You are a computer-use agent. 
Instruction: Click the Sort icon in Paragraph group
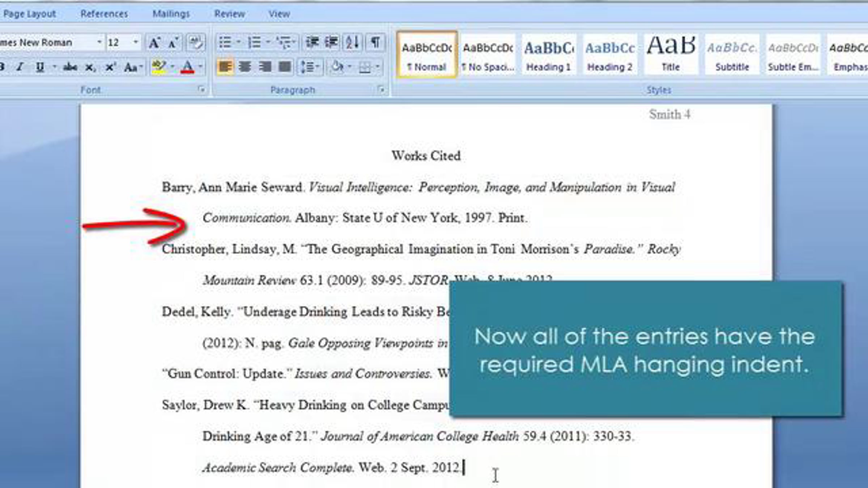coord(352,43)
